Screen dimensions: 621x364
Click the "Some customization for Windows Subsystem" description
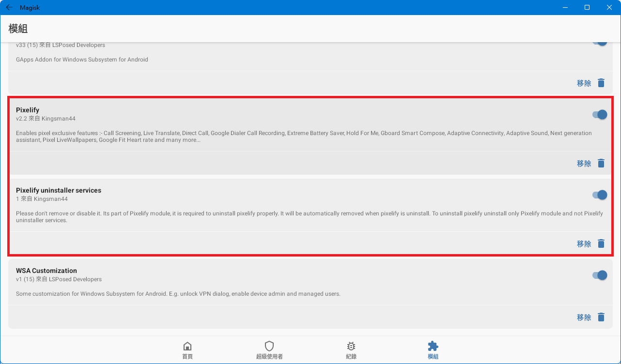pyautogui.click(x=178, y=294)
